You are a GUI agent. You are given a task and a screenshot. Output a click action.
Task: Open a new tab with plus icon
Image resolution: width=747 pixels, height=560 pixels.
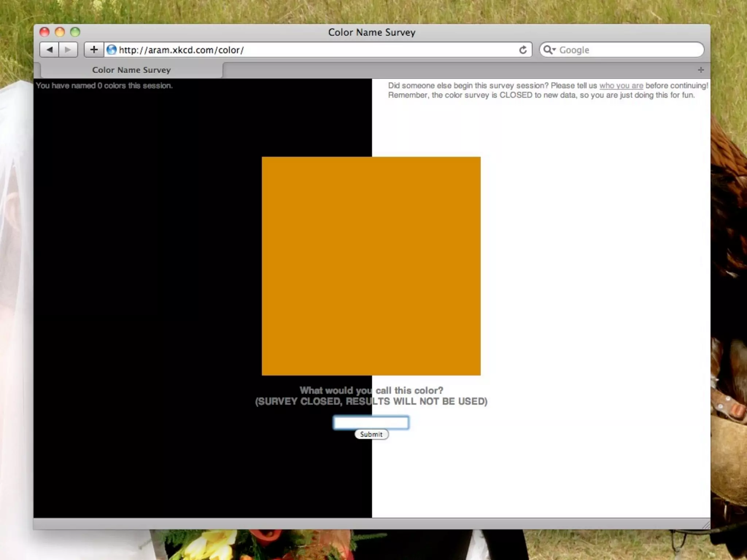pos(701,70)
